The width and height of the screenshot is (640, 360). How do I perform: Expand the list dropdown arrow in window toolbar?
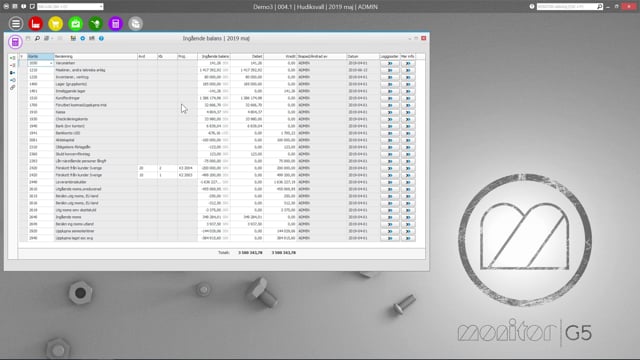click(52, 38)
